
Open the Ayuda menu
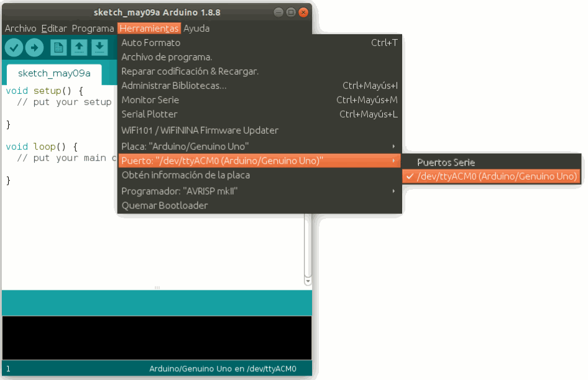click(x=196, y=29)
